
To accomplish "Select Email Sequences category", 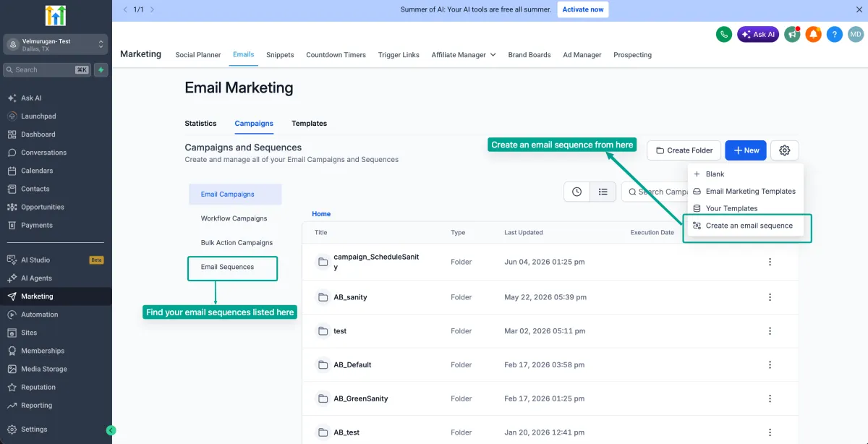I will (228, 267).
